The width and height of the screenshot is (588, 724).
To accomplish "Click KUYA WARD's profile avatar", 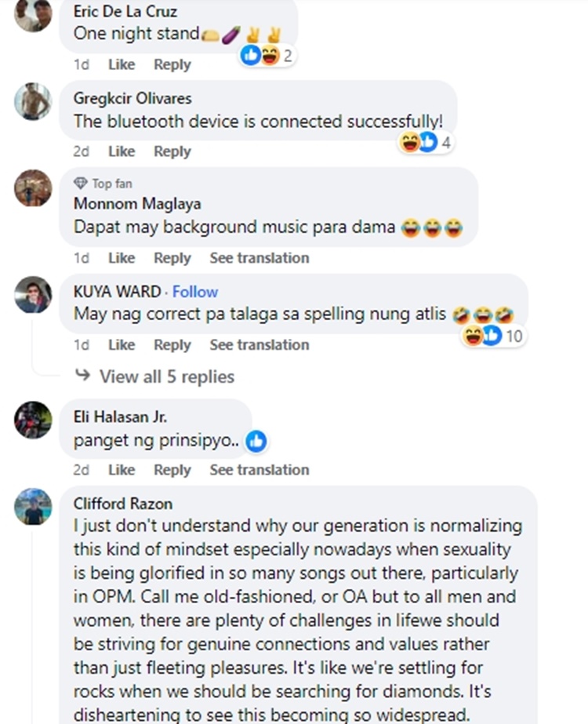I will 33,295.
